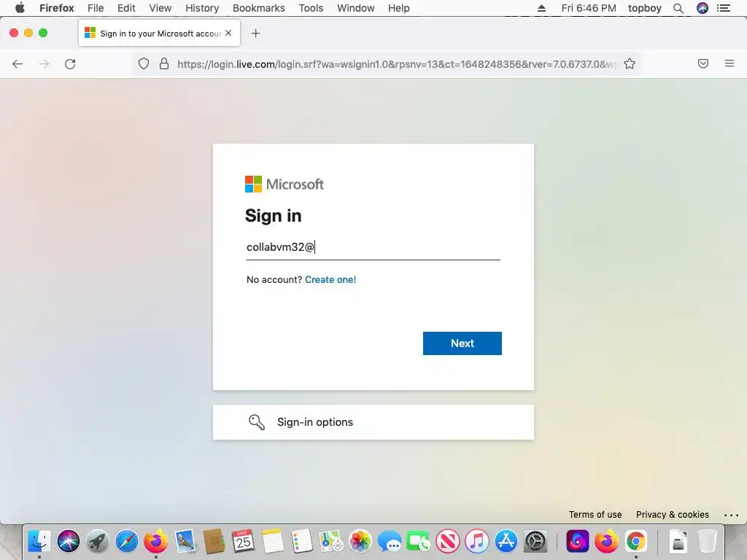747x560 pixels.
Task: Open Maps in the Dock
Action: pos(330,542)
